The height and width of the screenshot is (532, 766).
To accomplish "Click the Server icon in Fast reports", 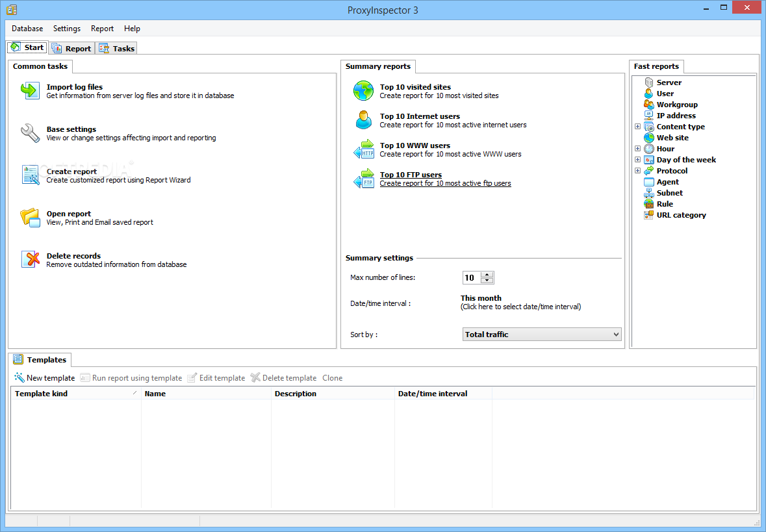I will pyautogui.click(x=649, y=82).
